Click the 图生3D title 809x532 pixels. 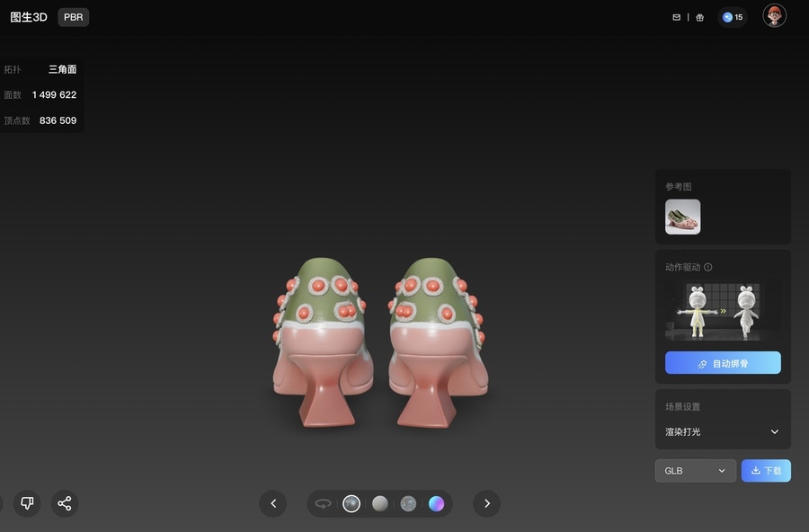(29, 17)
